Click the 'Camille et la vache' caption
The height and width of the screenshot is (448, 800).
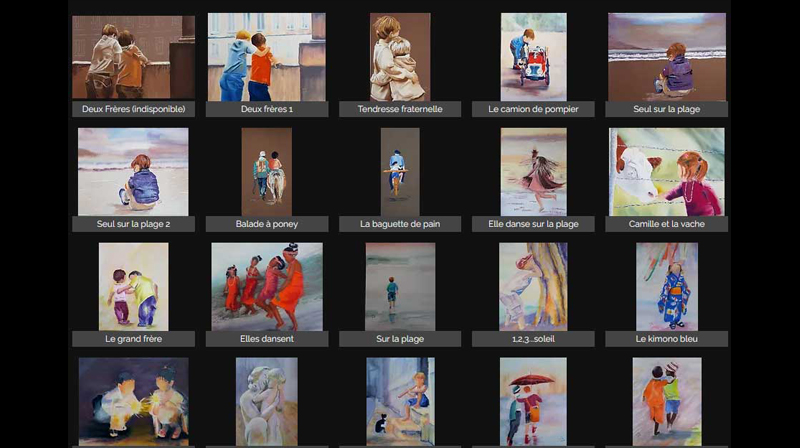[667, 223]
